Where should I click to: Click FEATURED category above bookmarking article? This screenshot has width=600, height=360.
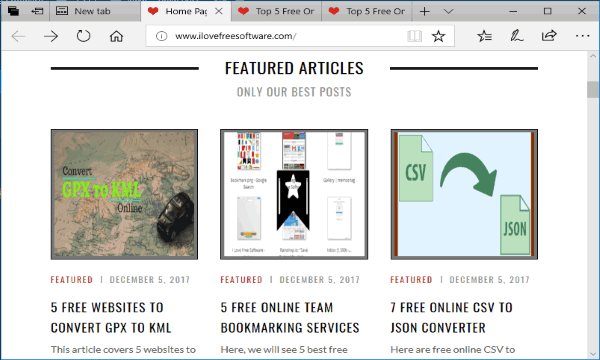241,280
